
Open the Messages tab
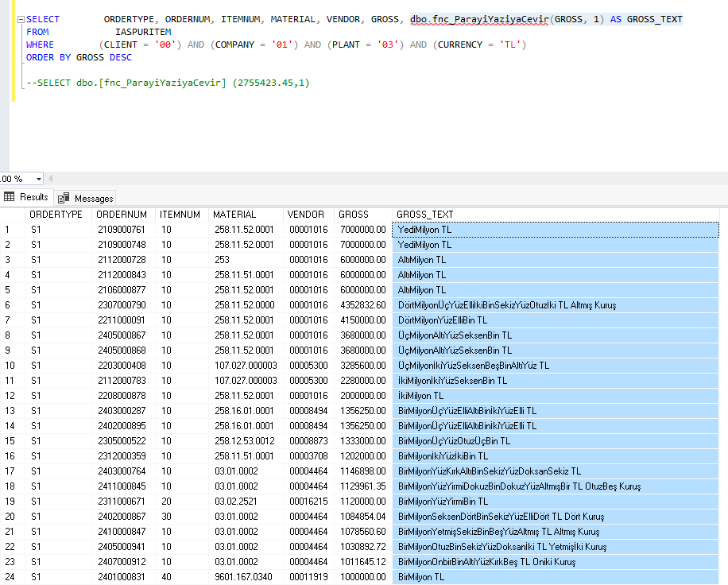94,198
